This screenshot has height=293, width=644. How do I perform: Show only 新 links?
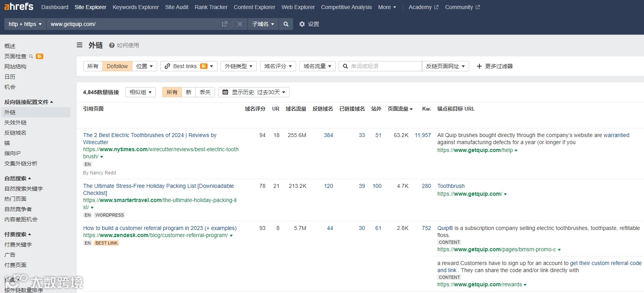tap(189, 92)
